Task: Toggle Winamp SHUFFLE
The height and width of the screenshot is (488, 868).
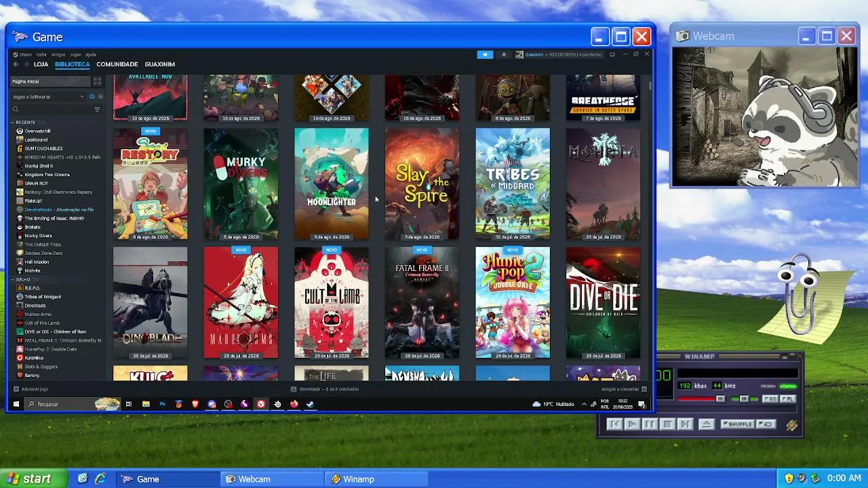Action: click(x=738, y=424)
